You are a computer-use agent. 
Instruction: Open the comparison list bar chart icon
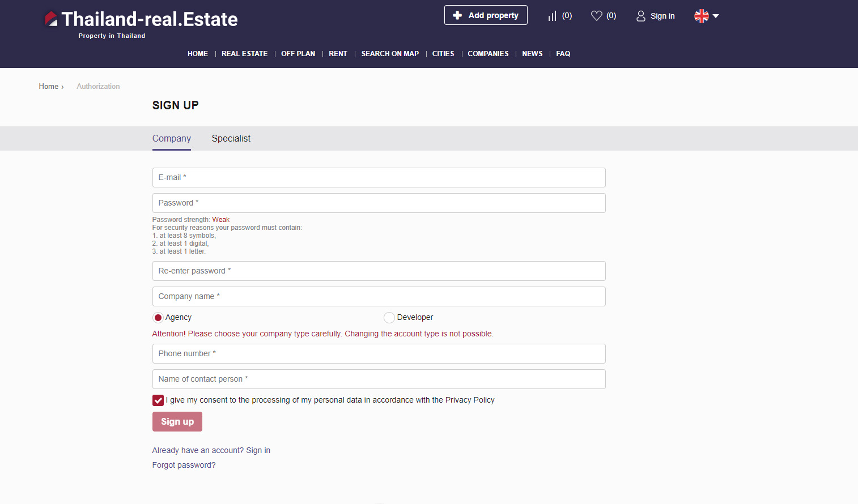552,16
